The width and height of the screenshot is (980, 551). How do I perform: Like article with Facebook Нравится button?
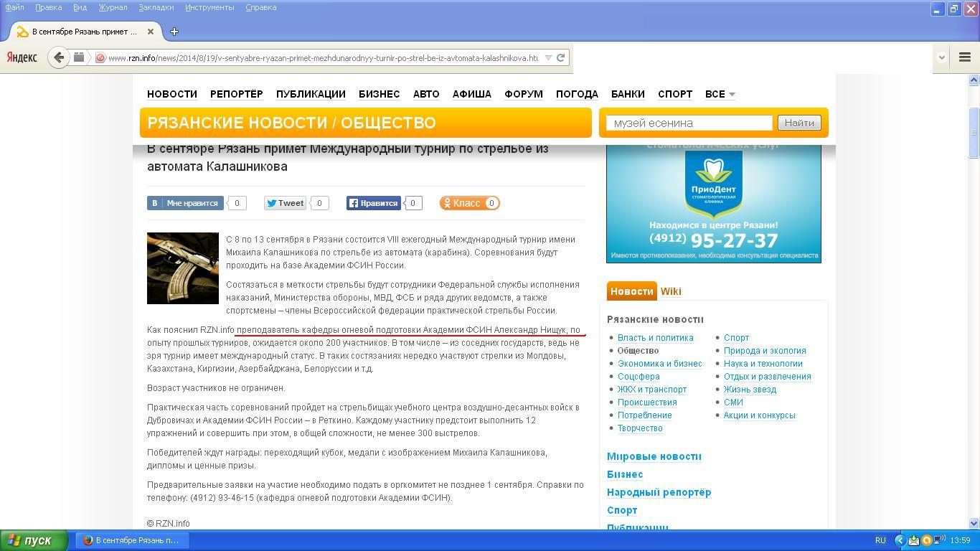pyautogui.click(x=373, y=203)
